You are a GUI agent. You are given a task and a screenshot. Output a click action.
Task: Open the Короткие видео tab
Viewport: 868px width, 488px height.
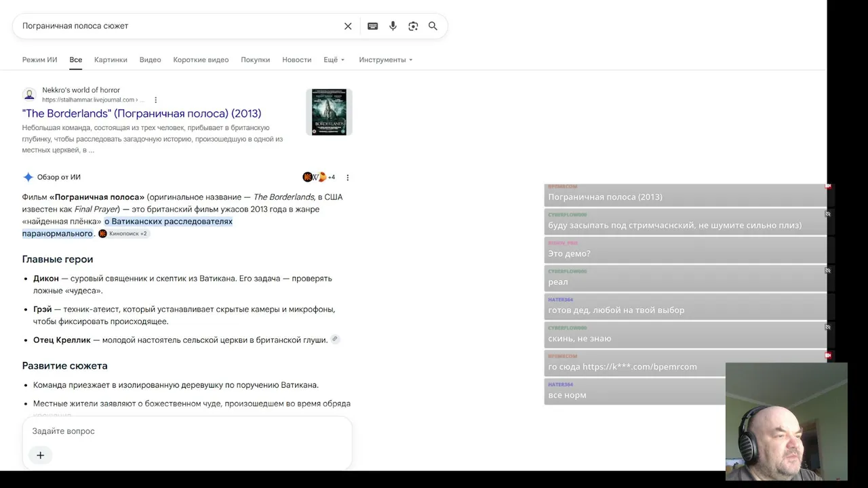click(x=201, y=60)
